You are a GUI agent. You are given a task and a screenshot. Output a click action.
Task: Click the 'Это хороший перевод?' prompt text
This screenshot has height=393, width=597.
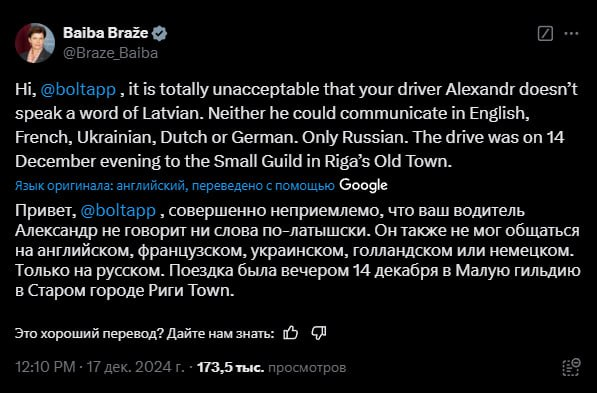(89, 334)
